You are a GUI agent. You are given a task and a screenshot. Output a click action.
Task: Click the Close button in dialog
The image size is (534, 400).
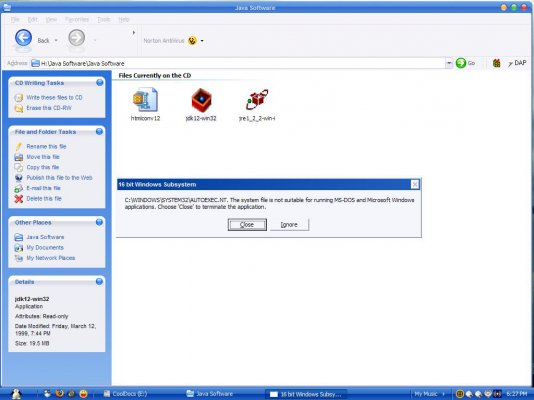click(x=247, y=225)
